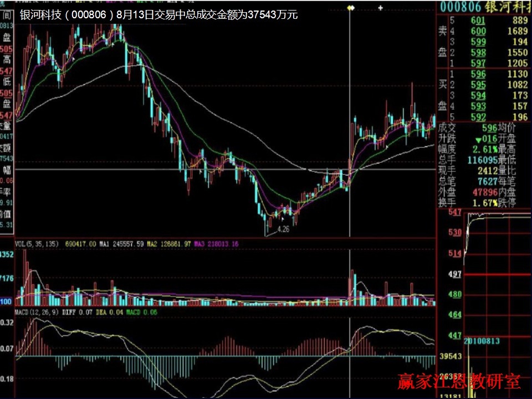Viewport: 532px width, 399px height.
Task: Select buy level 5 price 592
Action: point(478,116)
